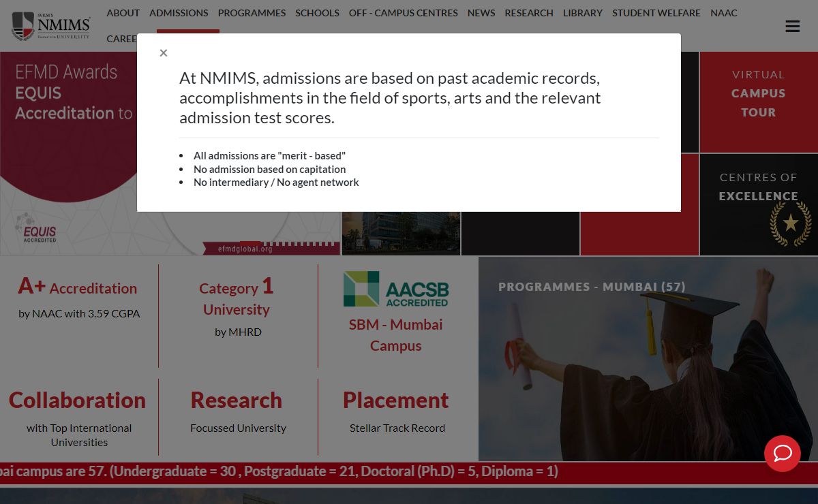Click 'All admissions are merit - based' text
The width and height of the screenshot is (818, 504).
(x=269, y=156)
